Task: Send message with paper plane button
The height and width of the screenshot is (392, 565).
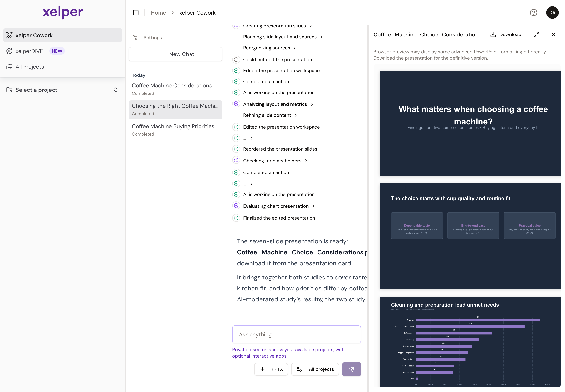Action: [x=351, y=369]
